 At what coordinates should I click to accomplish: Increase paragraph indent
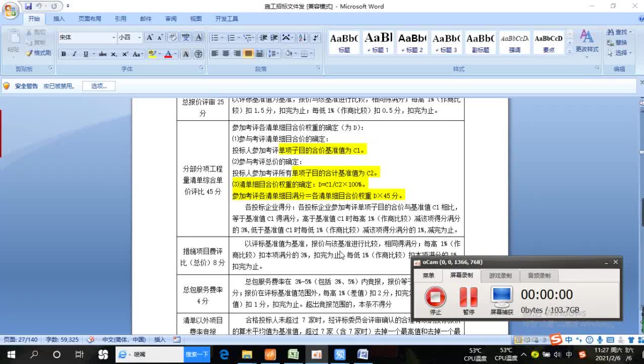(x=274, y=37)
